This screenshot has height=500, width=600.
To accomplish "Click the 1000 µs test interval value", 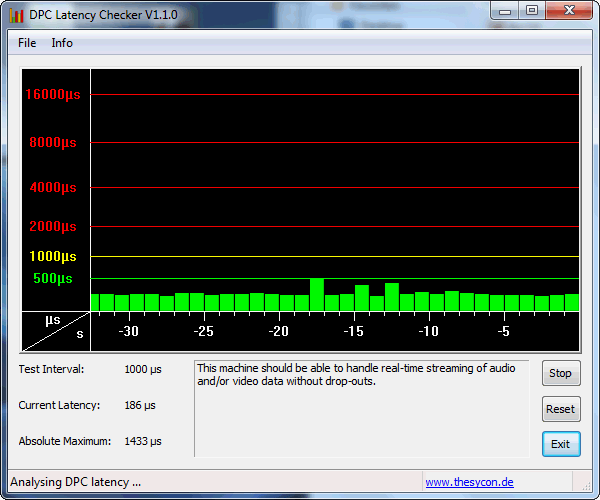I will coord(143,370).
